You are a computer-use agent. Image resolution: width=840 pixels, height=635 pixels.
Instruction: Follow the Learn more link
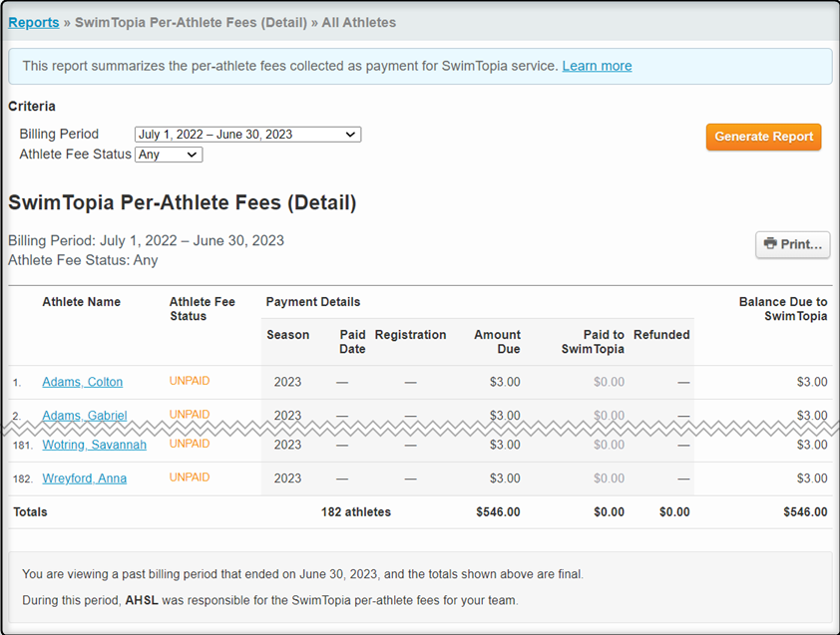[x=597, y=65]
